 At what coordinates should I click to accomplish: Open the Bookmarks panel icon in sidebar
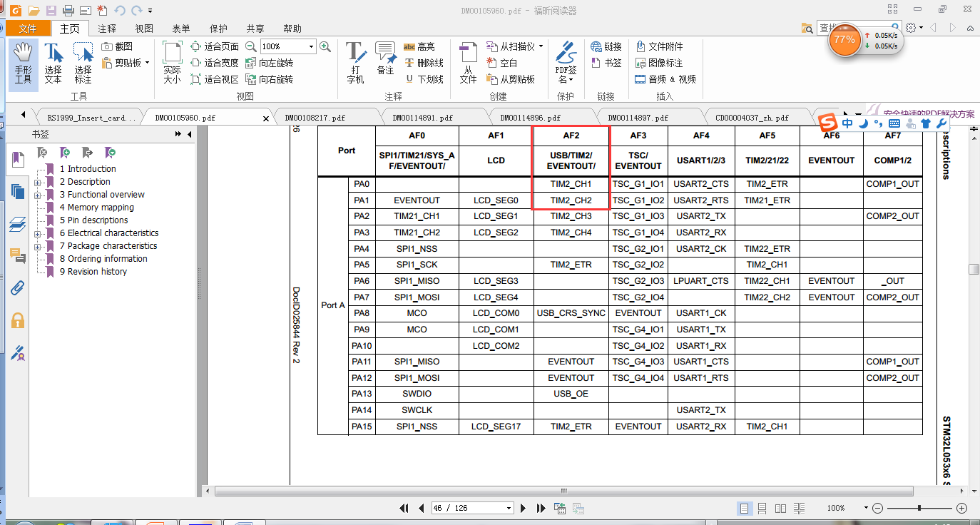click(18, 159)
